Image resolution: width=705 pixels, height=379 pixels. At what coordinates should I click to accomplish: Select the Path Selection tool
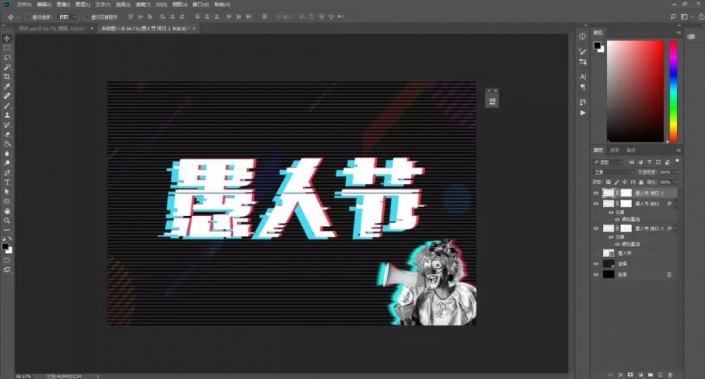pos(7,192)
